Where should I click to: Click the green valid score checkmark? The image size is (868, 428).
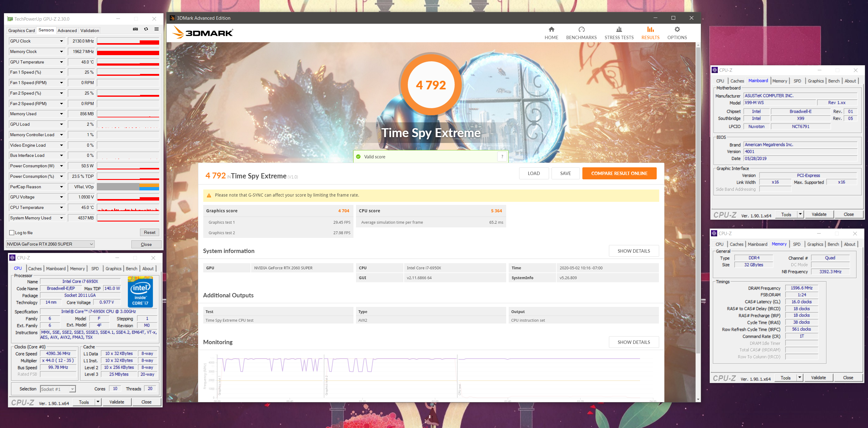[x=358, y=157]
